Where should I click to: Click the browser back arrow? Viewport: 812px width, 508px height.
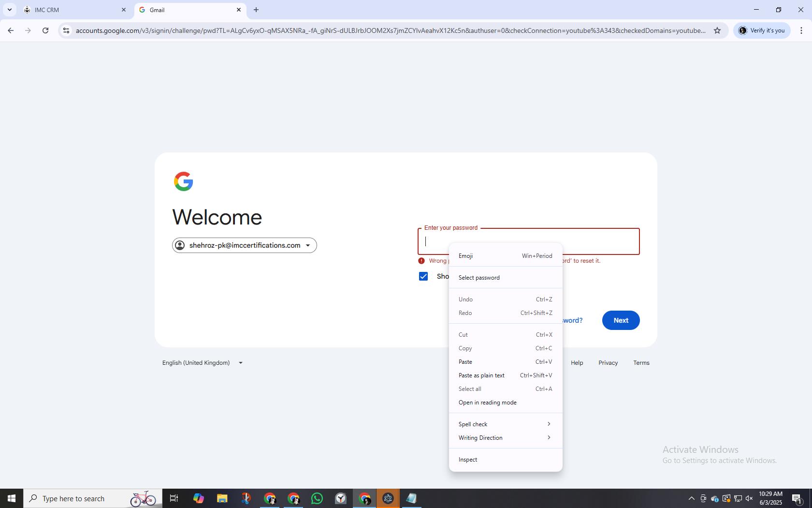click(x=11, y=30)
